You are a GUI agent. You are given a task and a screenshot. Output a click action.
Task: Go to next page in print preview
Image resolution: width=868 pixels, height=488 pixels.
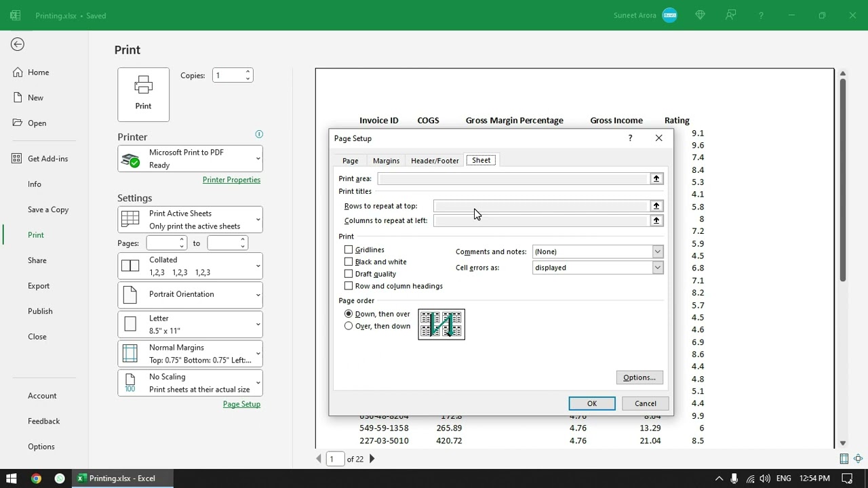[372, 459]
